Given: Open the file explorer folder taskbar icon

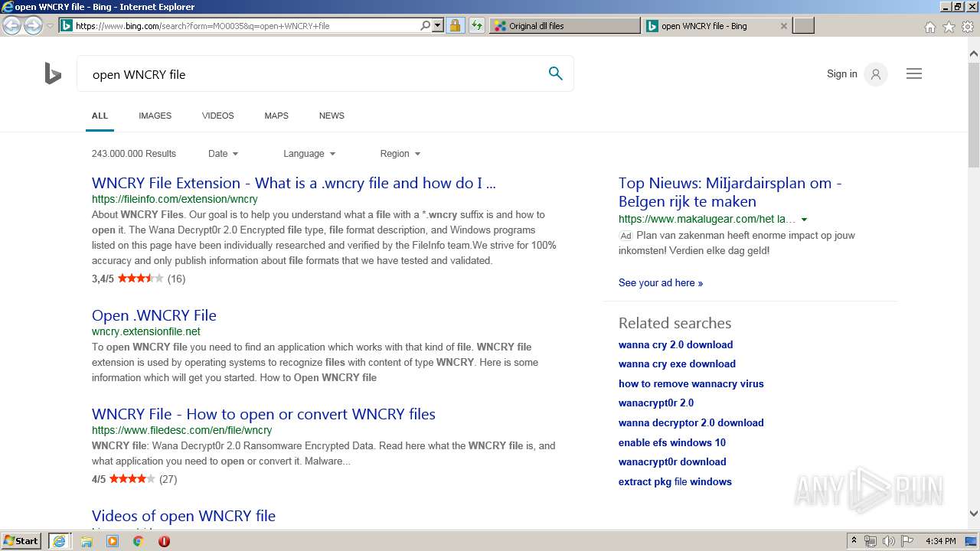Looking at the screenshot, I should pyautogui.click(x=87, y=541).
